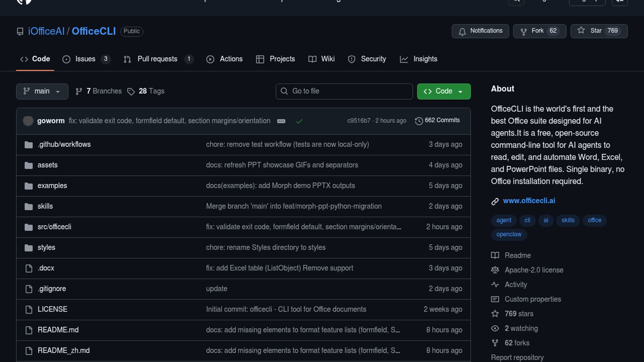This screenshot has width=644, height=362.
Task: Open the Pull requests tab
Action: point(157,59)
